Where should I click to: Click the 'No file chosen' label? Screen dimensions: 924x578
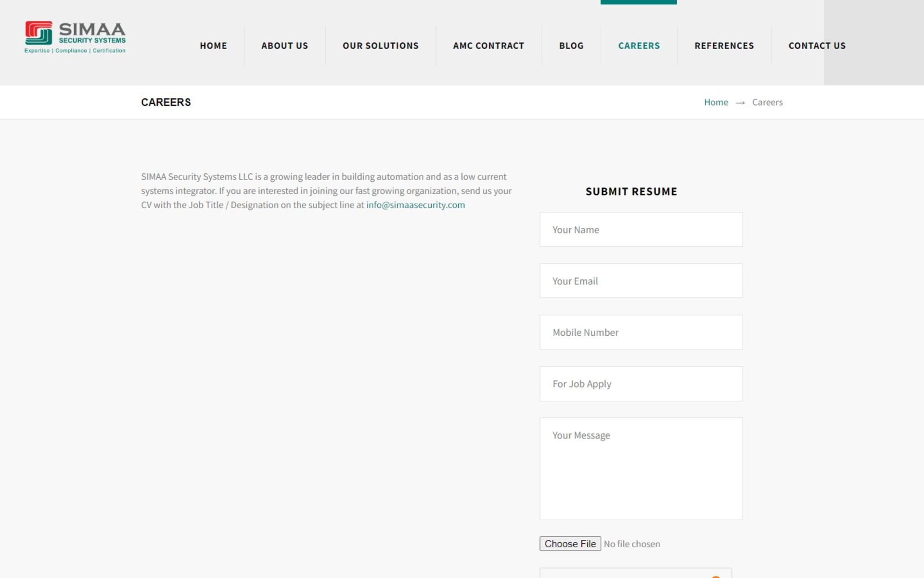[x=632, y=544]
